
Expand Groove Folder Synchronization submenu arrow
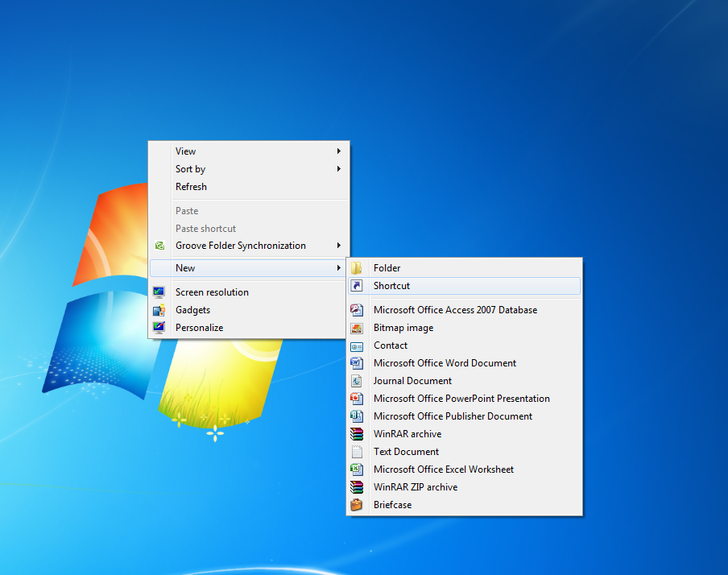[x=339, y=246]
